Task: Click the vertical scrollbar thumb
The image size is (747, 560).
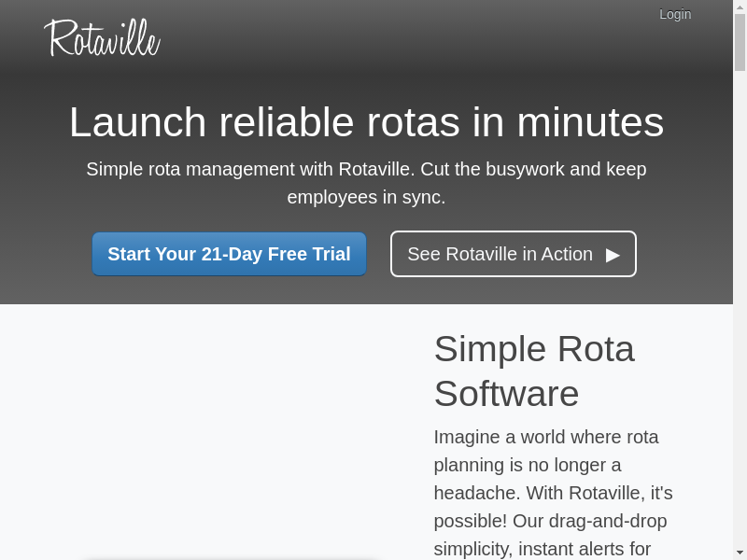Action: (740, 43)
